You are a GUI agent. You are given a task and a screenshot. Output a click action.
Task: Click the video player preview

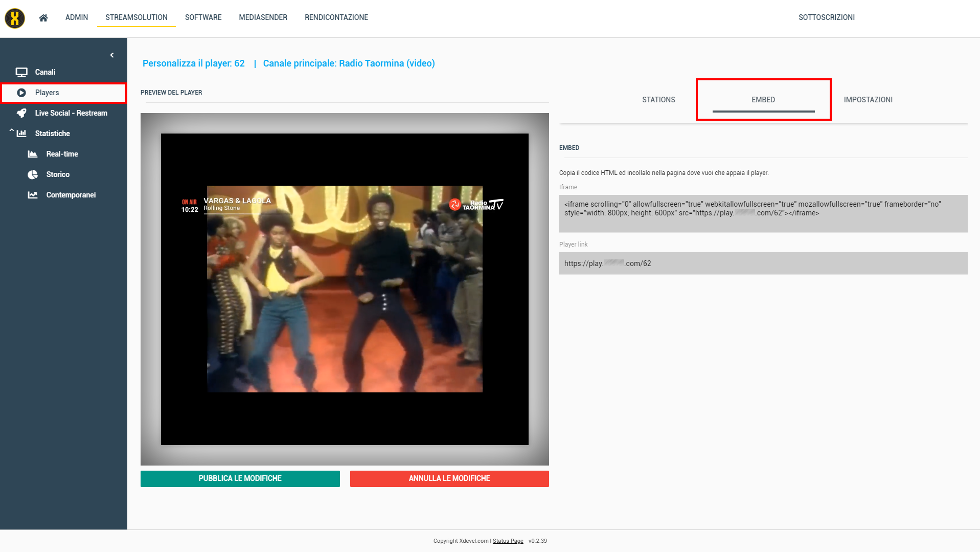click(x=345, y=289)
